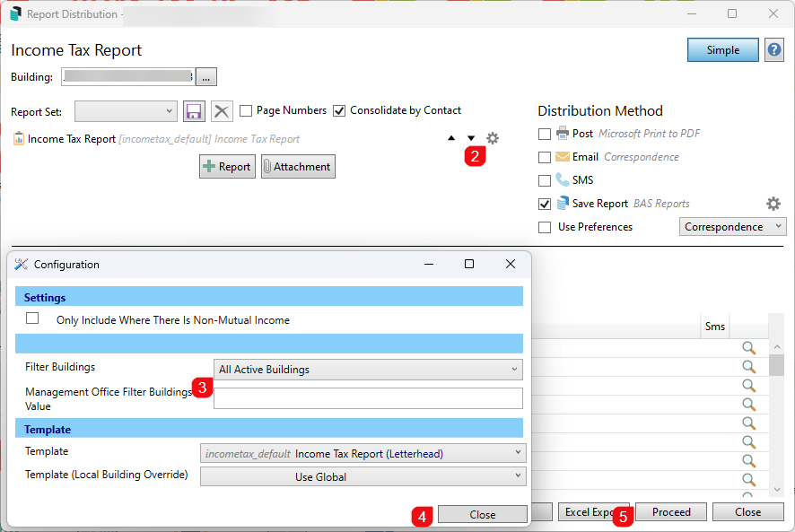Click the Building input field
This screenshot has width=795, height=532.
[x=128, y=76]
